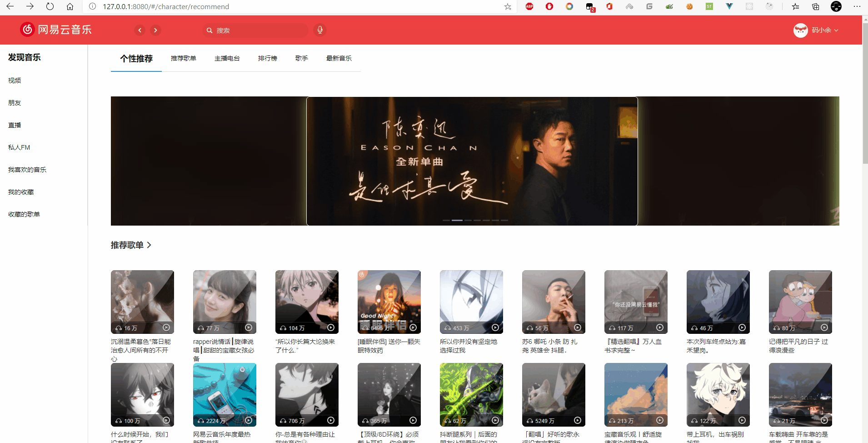Viewport: 868px width, 443px height.
Task: Open the 706万 playlist cover thumbnail
Action: coord(307,395)
